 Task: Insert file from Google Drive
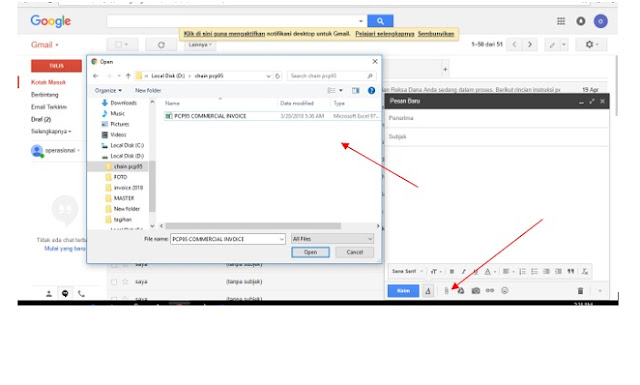461,291
